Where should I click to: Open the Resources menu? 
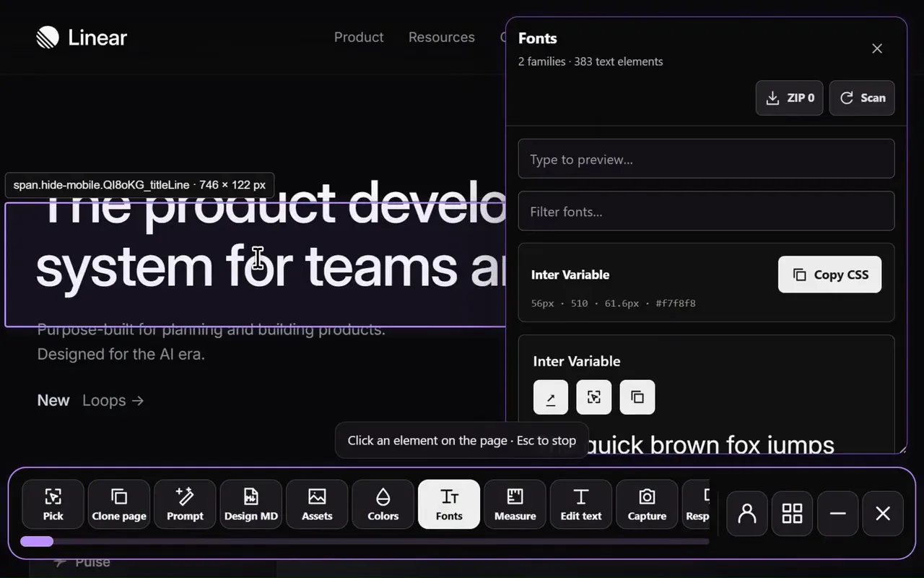point(442,38)
